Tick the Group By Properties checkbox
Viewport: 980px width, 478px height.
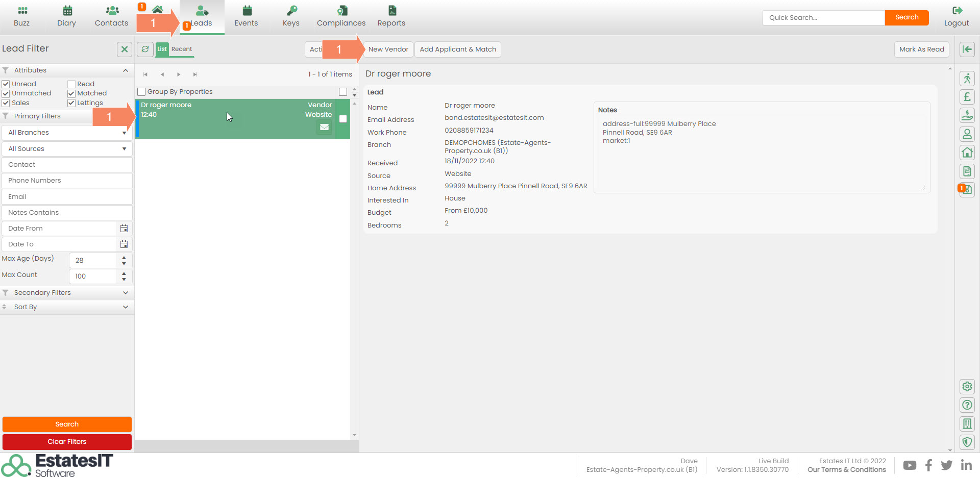coord(141,92)
